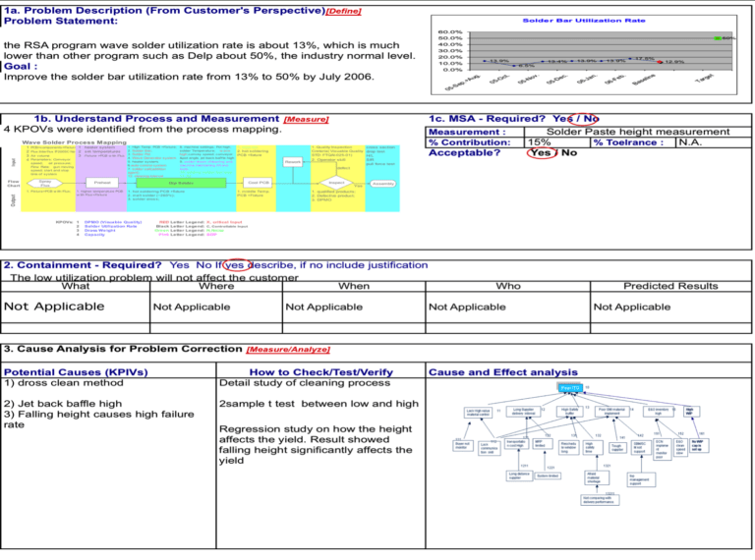Click the Assembly step in flow chart
Image resolution: width=755 pixels, height=560 pixels.
click(383, 183)
